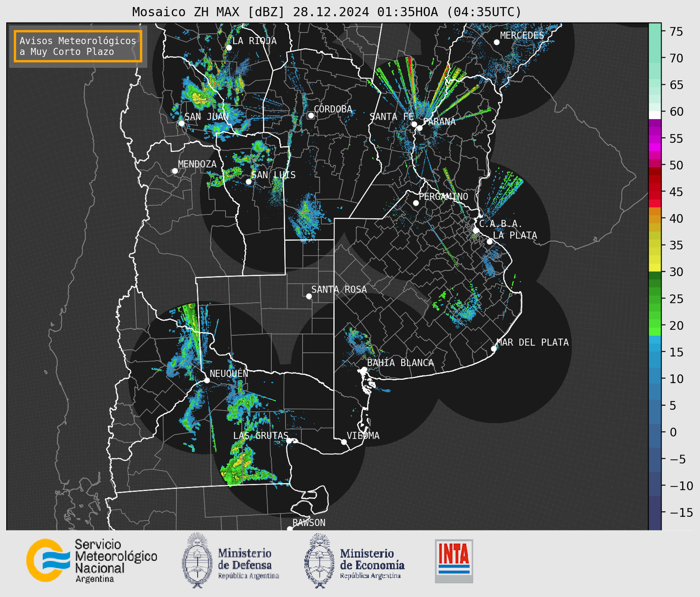
Task: Click the LAS GRUTAS label text
Action: tap(261, 436)
